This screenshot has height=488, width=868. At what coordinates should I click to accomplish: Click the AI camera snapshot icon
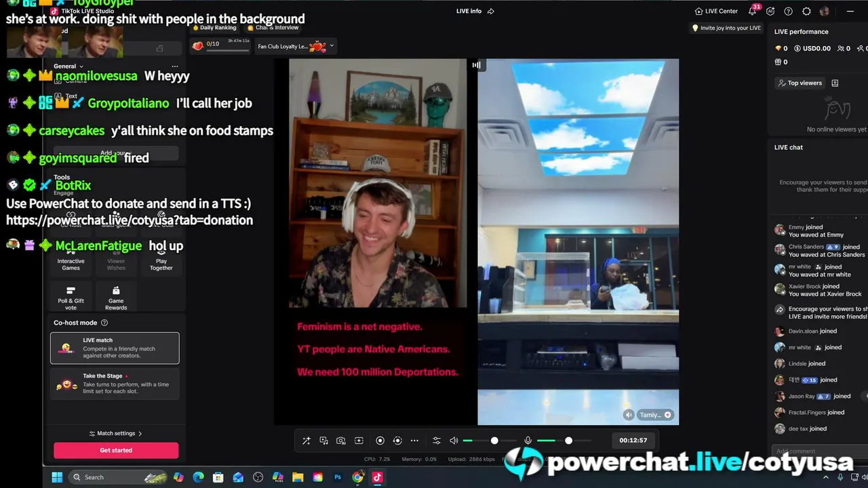tap(341, 441)
